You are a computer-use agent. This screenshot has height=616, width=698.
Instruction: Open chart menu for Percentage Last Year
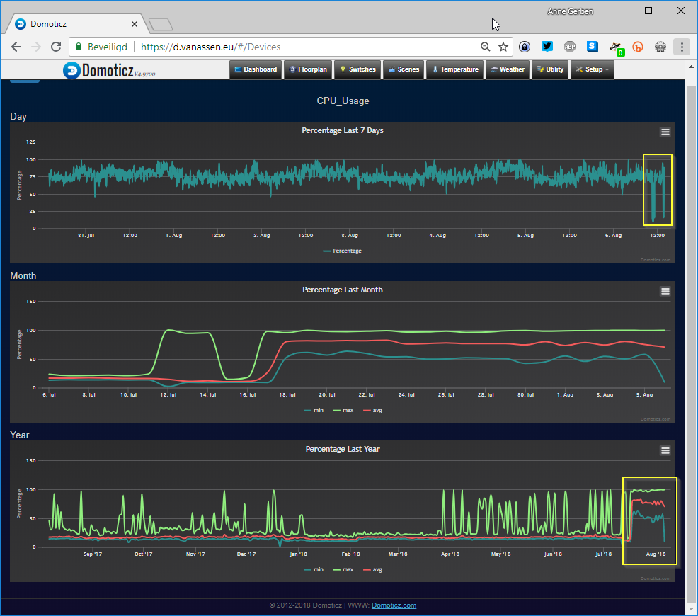(665, 450)
